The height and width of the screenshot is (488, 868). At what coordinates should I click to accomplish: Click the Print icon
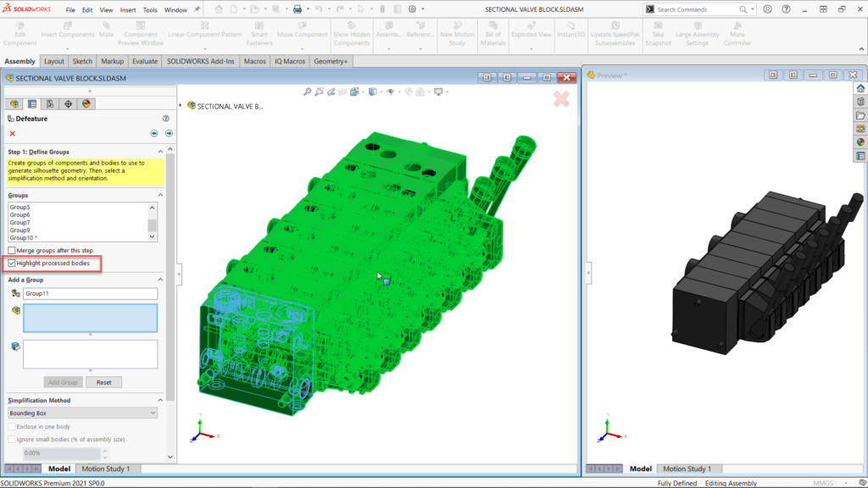point(298,9)
